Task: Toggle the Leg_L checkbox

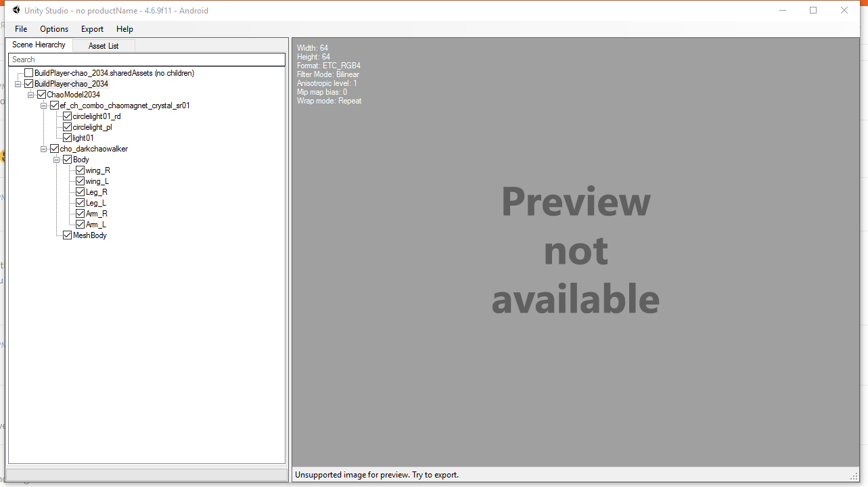Action: pos(80,203)
